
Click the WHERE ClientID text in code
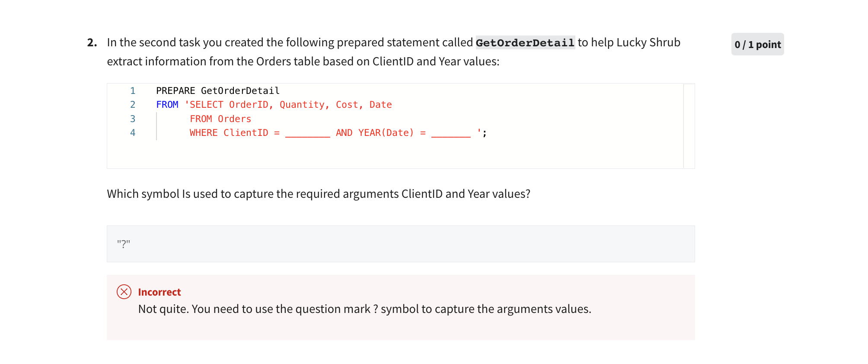[229, 133]
